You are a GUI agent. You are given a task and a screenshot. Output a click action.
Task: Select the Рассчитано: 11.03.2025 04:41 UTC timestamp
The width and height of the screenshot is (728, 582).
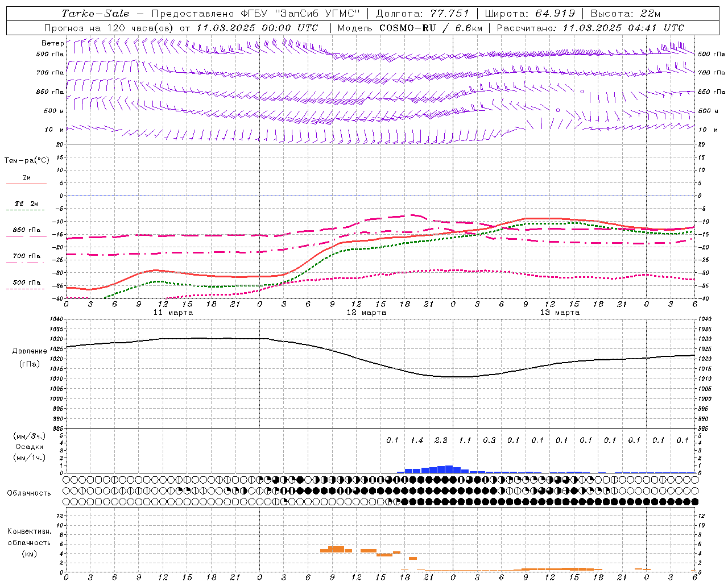tap(590, 28)
